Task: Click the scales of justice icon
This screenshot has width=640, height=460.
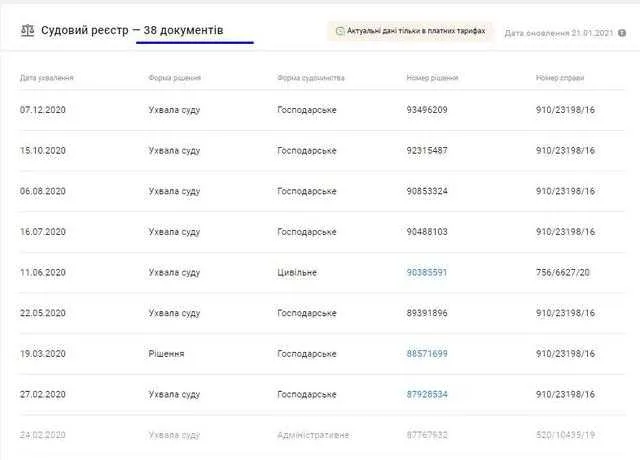Action: coord(27,31)
